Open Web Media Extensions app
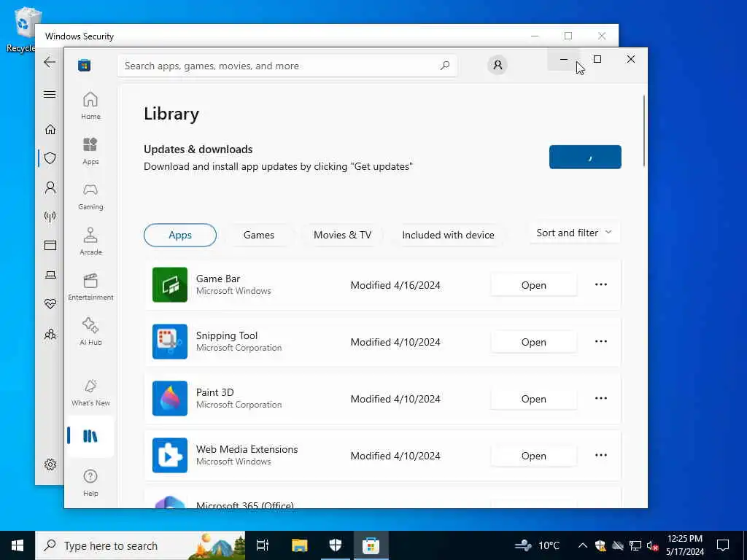Viewport: 747px width, 560px height. pos(533,456)
